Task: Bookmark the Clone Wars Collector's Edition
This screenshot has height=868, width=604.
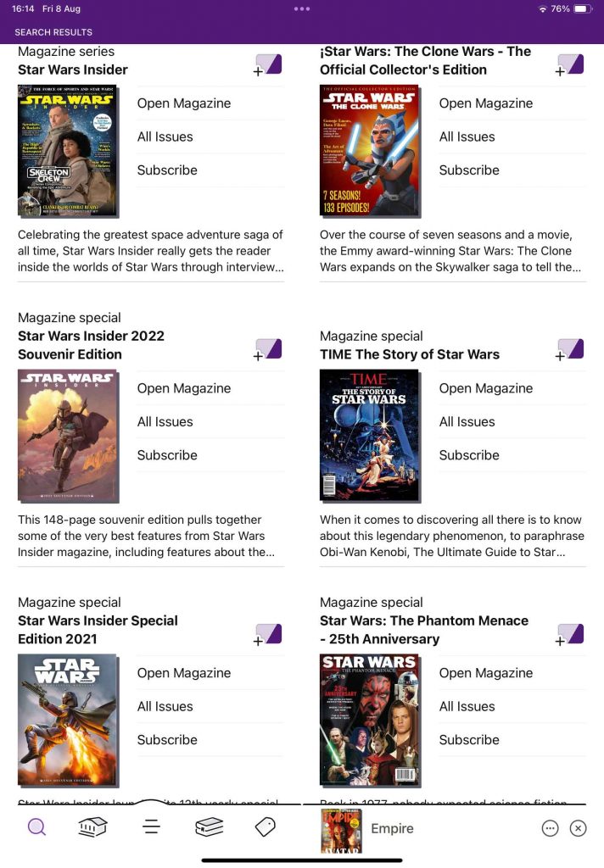Action: tap(570, 64)
